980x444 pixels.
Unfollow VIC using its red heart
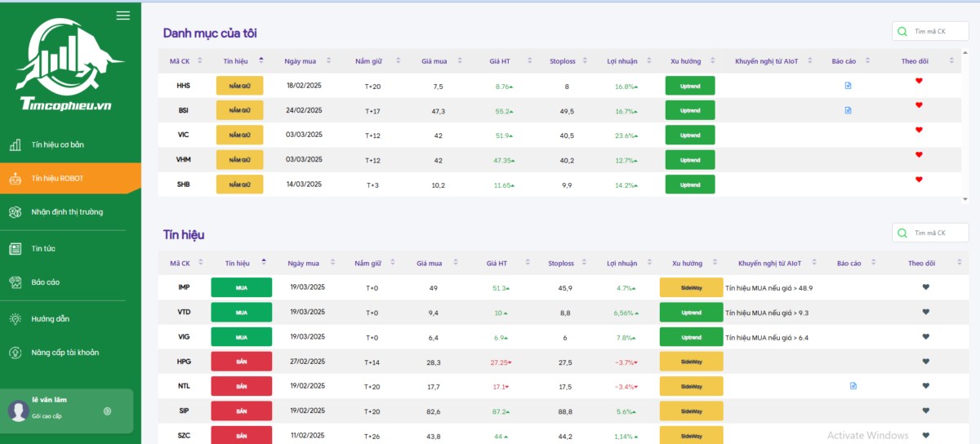coord(919,130)
